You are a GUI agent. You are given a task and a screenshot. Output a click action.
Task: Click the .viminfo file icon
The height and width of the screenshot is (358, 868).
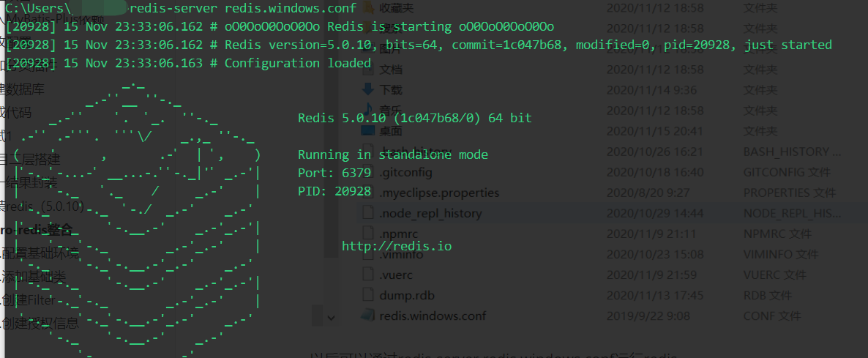point(368,254)
